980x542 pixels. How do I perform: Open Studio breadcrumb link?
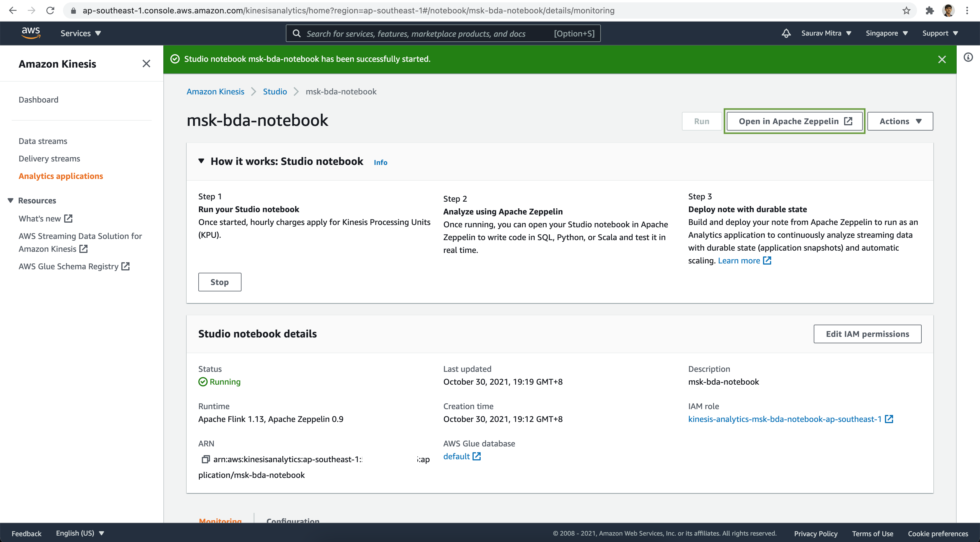click(275, 91)
